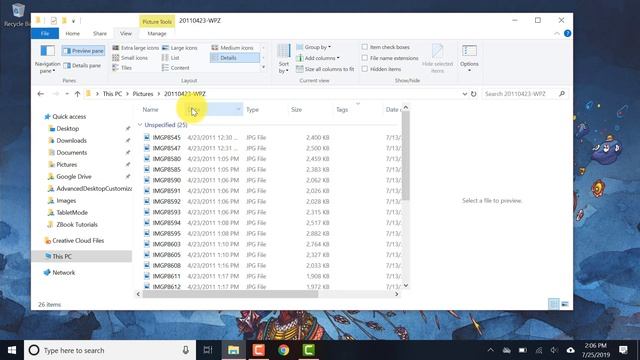This screenshot has width=640, height=360.
Task: Switch to Large icons layout
Action: 180,48
